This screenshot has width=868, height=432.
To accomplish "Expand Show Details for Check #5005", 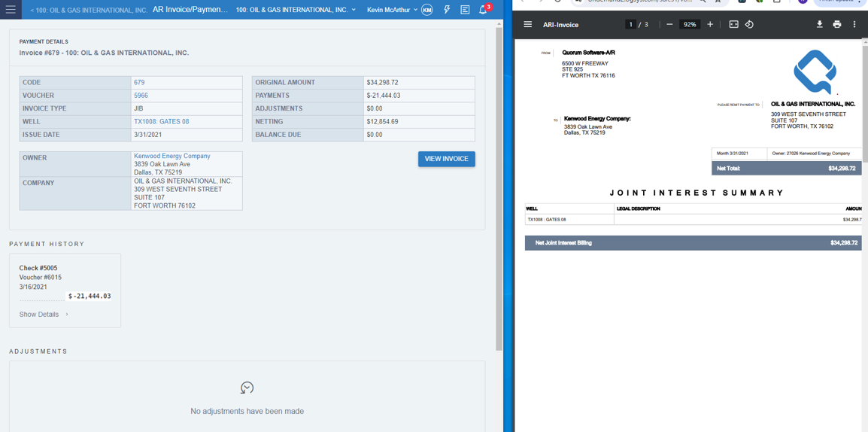I will click(x=44, y=314).
